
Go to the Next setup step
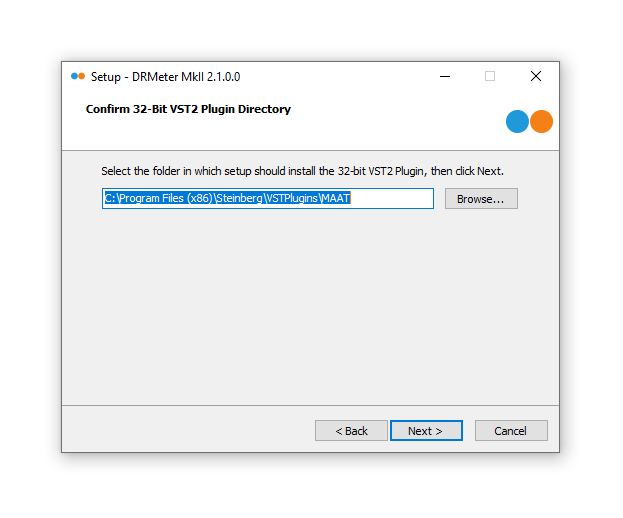click(x=426, y=430)
